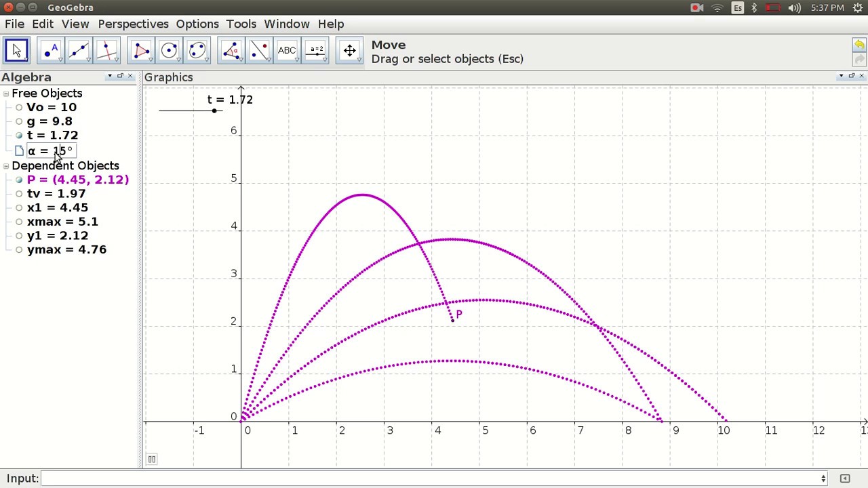The height and width of the screenshot is (488, 868).
Task: Open the input help icon beside Input bar
Action: (845, 479)
